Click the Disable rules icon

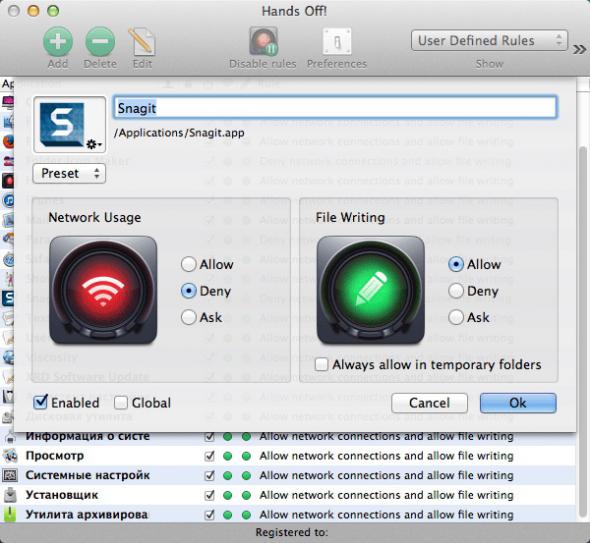tap(263, 41)
